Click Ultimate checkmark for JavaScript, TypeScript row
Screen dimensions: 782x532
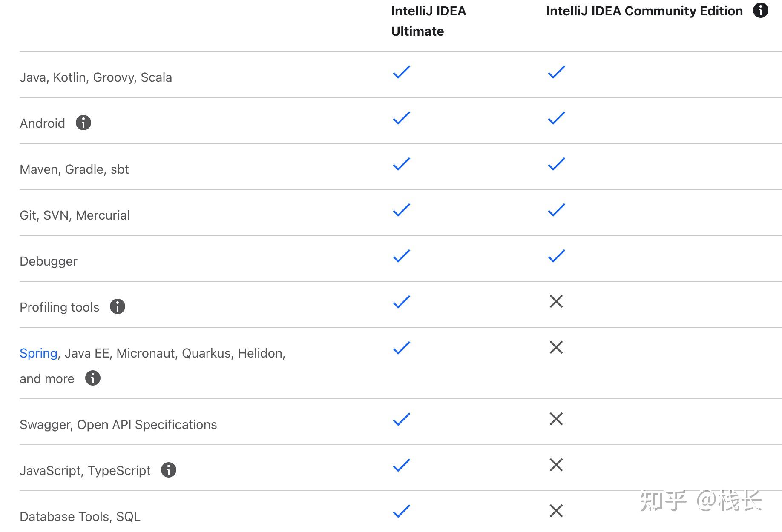401,465
